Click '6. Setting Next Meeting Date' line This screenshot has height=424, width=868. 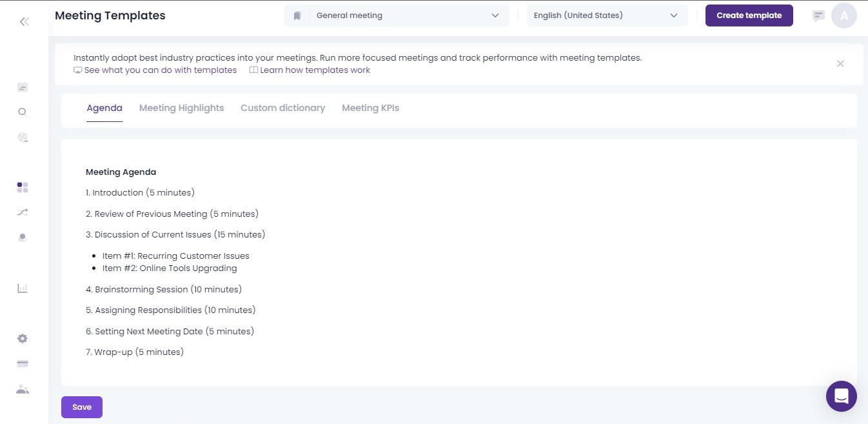[170, 331]
